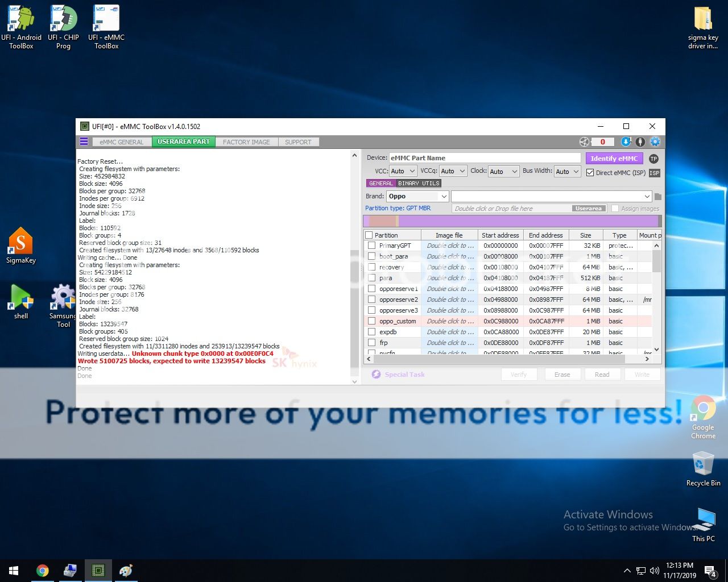Toggle Direct eMMC (ISP) checkbox
Viewport: 728px width, 582px height.
click(590, 172)
